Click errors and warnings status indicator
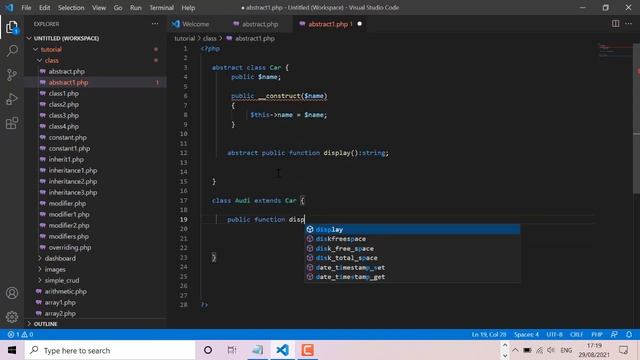Image resolution: width=640 pixels, height=360 pixels. click(20, 334)
